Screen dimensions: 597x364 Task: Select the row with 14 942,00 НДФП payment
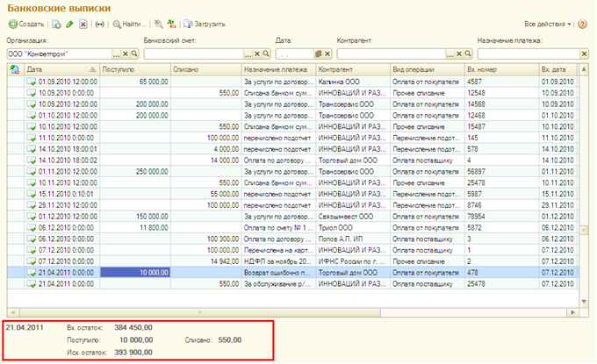pos(263,261)
